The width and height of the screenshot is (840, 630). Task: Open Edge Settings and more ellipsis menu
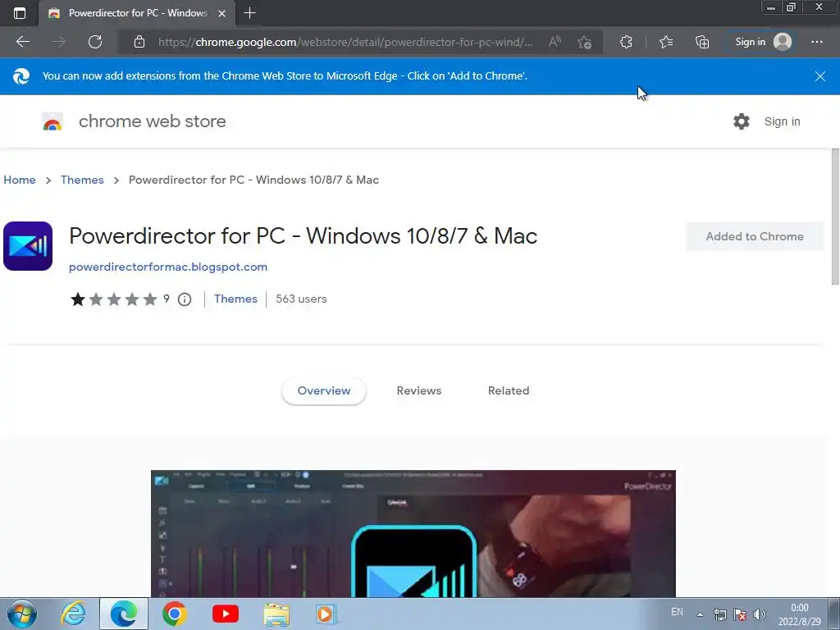(817, 42)
